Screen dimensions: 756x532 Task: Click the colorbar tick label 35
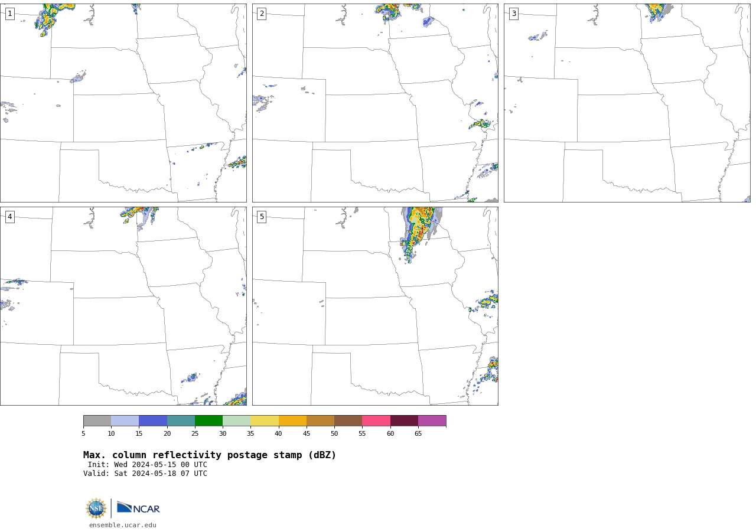250,434
